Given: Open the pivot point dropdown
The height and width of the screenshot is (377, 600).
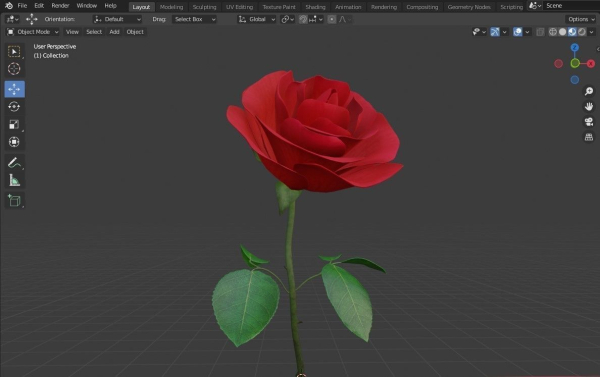Looking at the screenshot, I should pyautogui.click(x=288, y=19).
